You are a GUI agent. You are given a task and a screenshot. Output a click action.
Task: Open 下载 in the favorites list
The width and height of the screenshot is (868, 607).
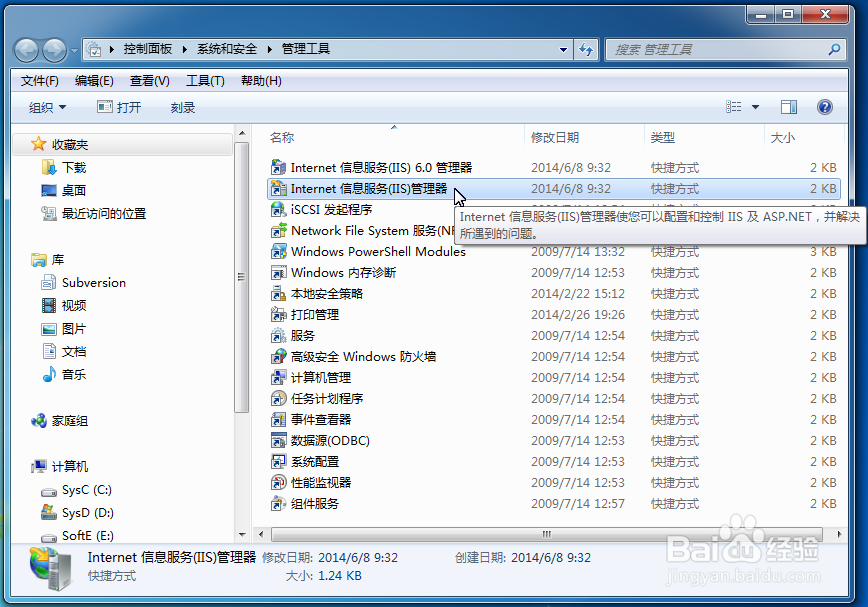pos(74,168)
